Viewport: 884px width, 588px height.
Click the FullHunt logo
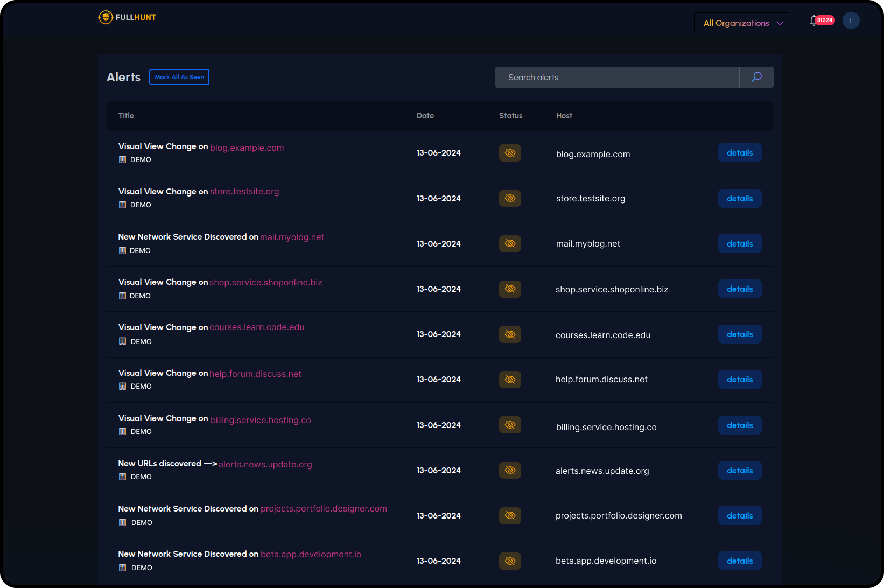click(x=127, y=17)
